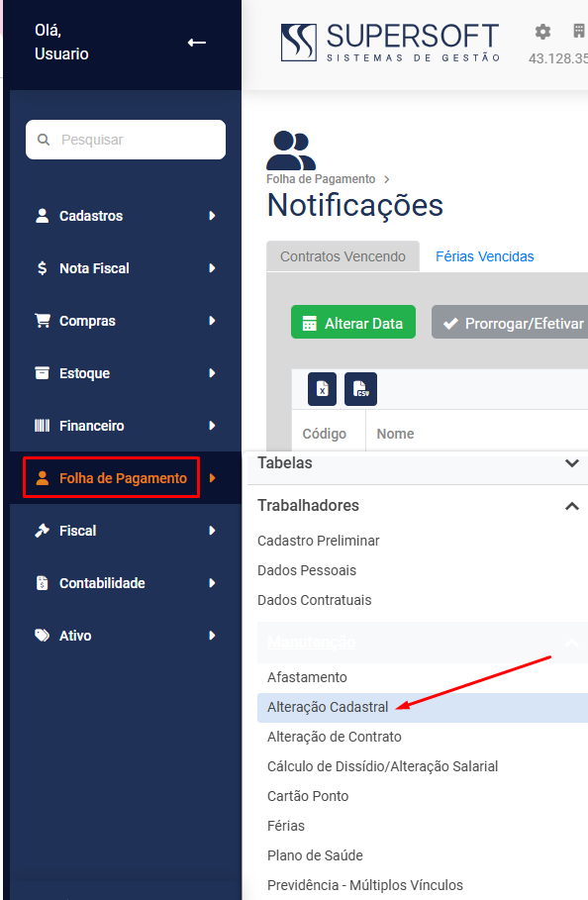
Task: Expand the Tabelas section chevron
Action: pos(572,462)
